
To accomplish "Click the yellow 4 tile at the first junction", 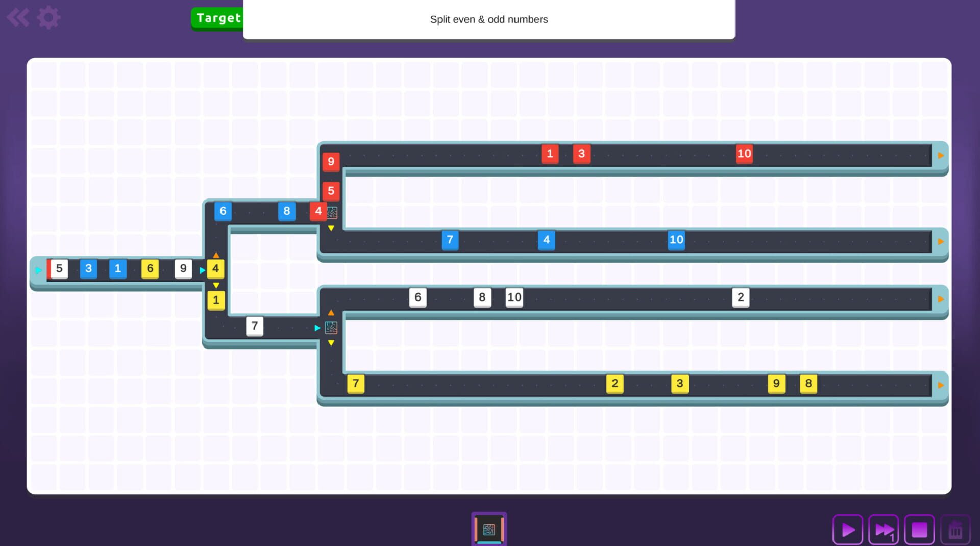I will click(x=215, y=269).
